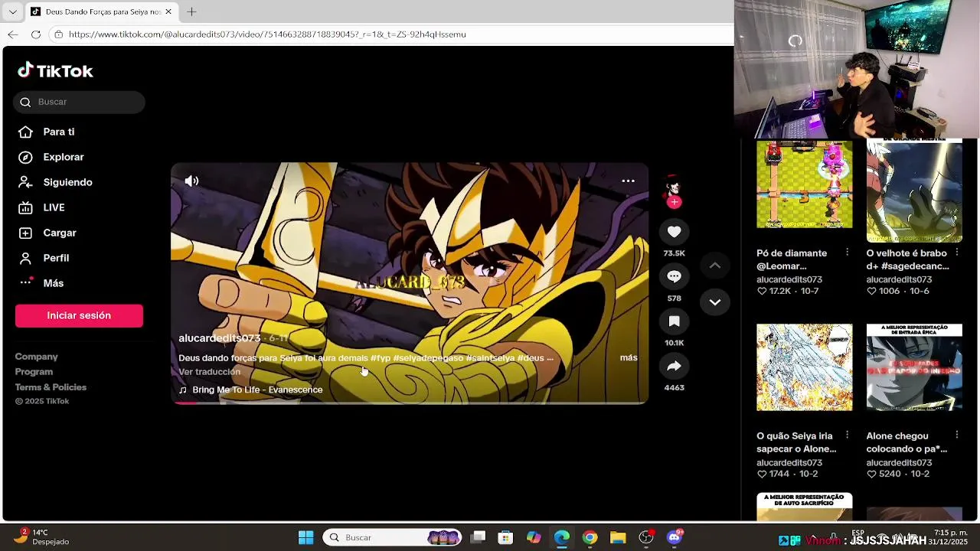Screen dimensions: 980x551
Task: Click the creator avatar beside the video
Action: point(674,185)
